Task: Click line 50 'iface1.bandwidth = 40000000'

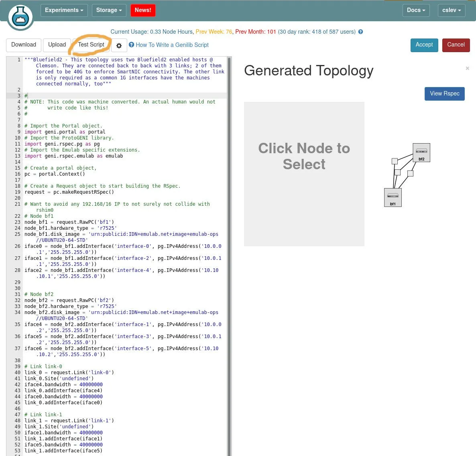Action: coord(63,433)
